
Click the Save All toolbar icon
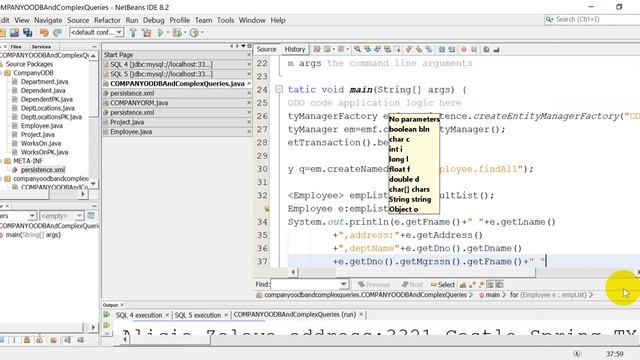pos(27,33)
